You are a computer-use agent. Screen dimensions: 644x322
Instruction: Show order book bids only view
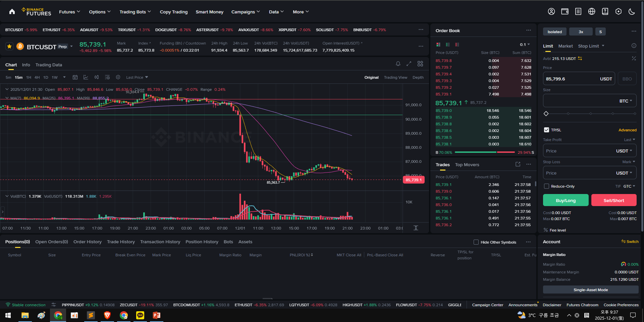coord(448,45)
